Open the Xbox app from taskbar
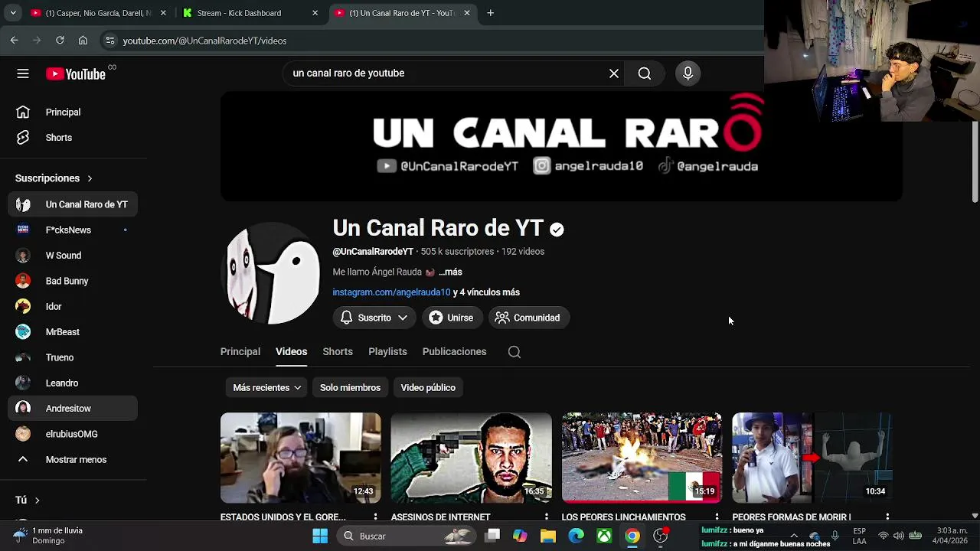980x551 pixels. 604,536
